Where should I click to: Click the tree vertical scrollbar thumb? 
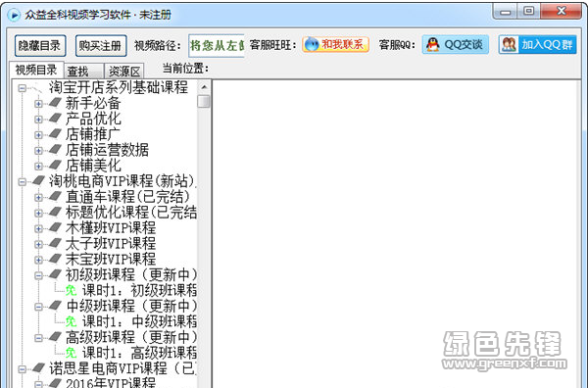click(x=204, y=101)
